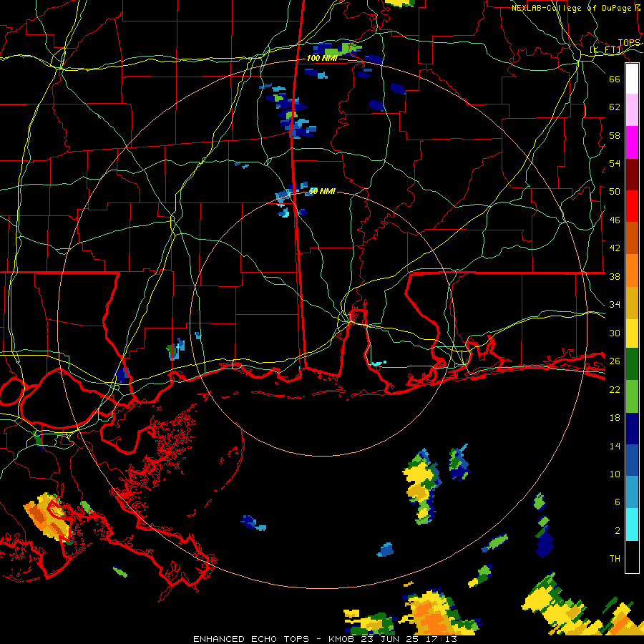Click the 30 scale value
The height and width of the screenshot is (644, 644).
coord(615,333)
